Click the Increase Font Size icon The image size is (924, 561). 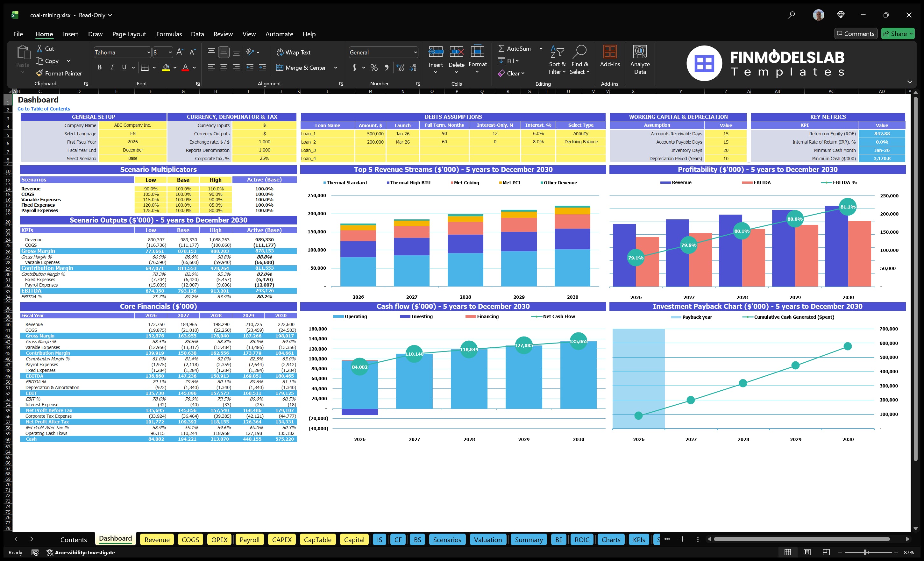[180, 52]
